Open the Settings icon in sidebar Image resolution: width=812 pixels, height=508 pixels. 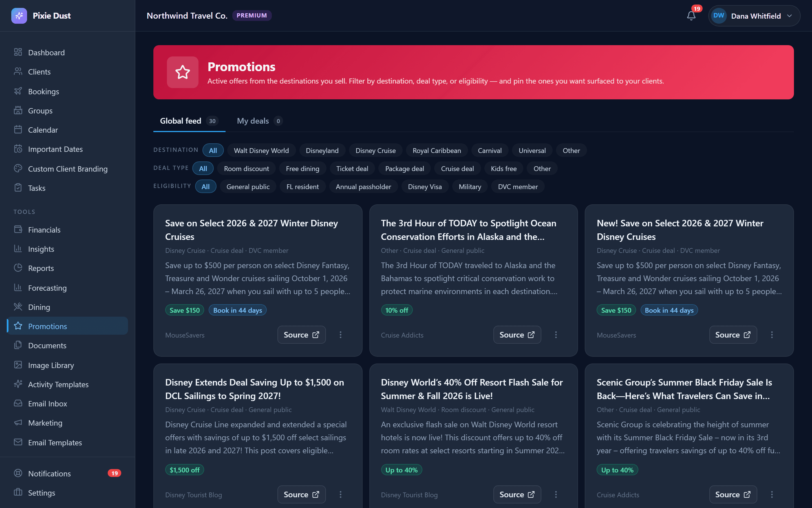[18, 492]
